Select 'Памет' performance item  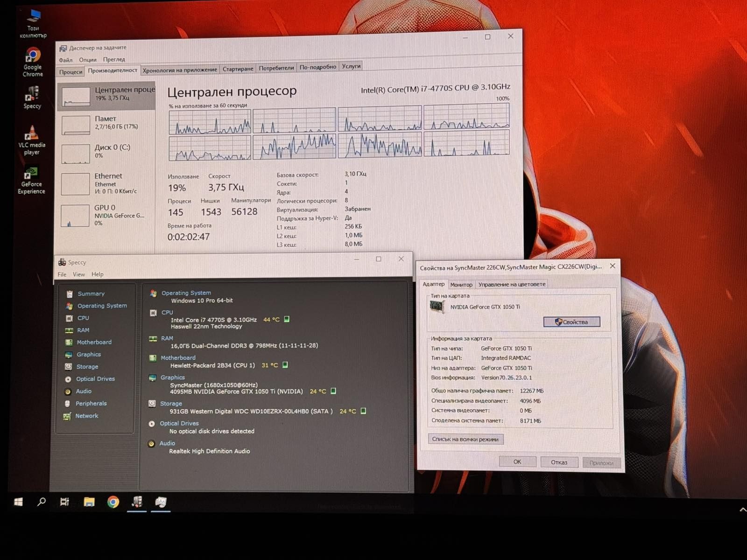click(x=106, y=124)
